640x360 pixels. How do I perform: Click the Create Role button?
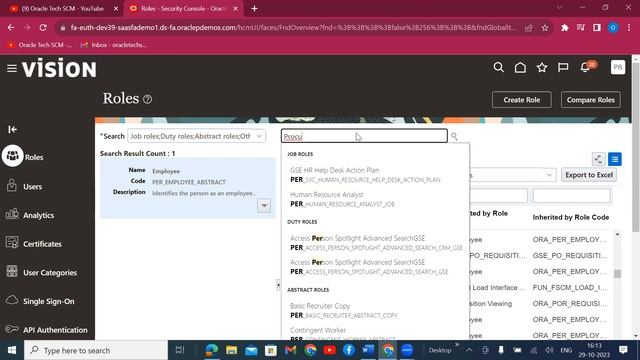click(x=522, y=100)
